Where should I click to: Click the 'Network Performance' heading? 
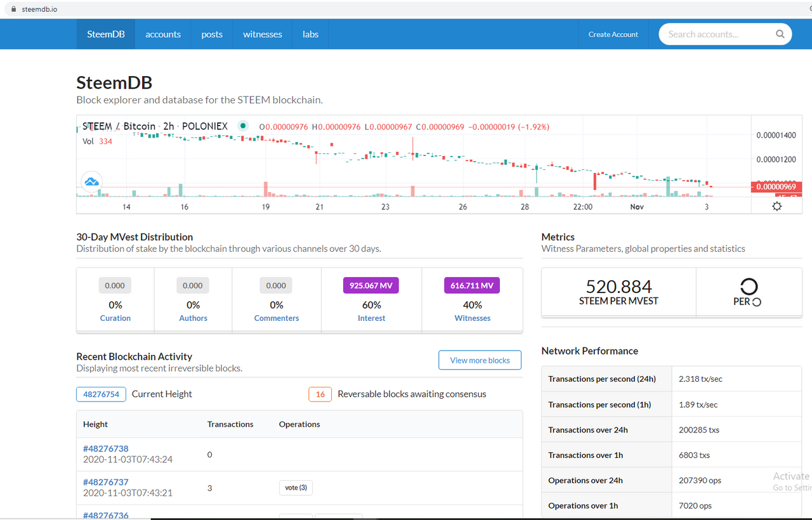590,351
